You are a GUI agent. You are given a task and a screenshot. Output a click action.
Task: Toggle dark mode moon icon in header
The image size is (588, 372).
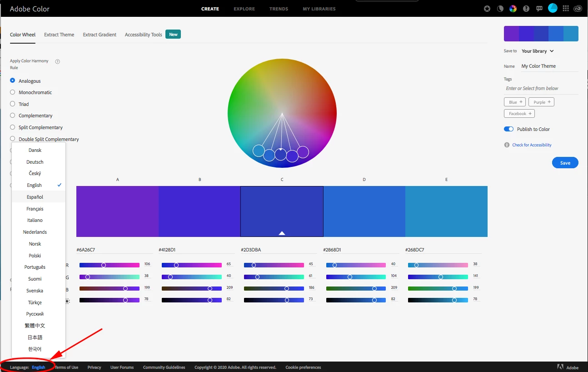click(500, 9)
